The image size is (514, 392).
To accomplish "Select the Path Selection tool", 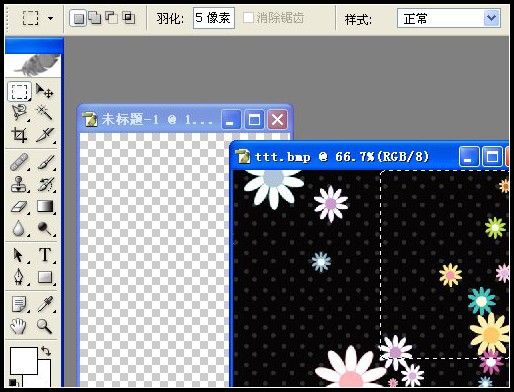I will click(19, 255).
